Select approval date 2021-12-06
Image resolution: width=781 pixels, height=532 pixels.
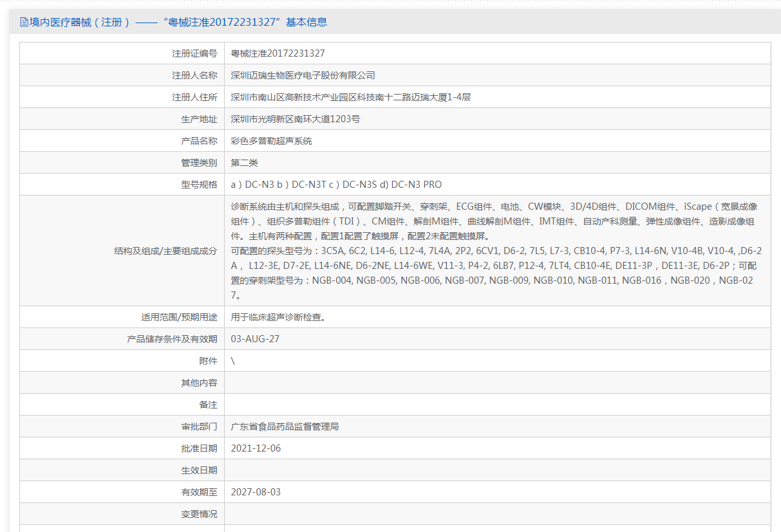[x=256, y=448]
